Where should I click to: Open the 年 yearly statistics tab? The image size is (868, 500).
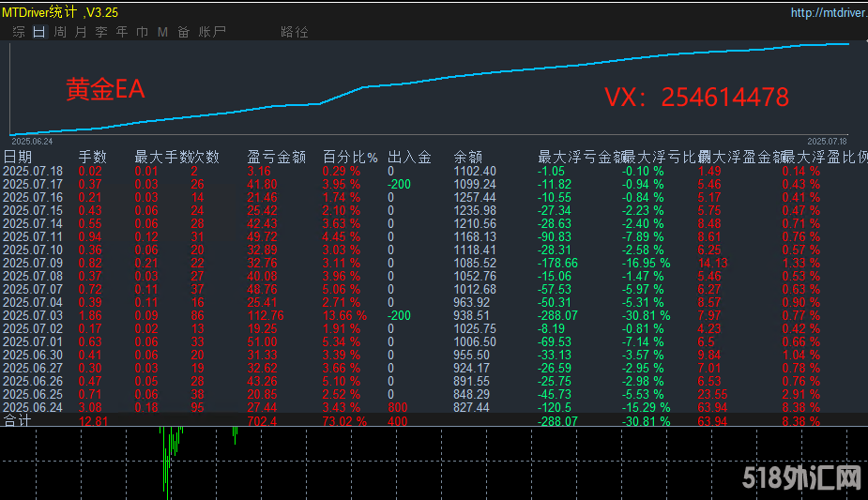[122, 32]
